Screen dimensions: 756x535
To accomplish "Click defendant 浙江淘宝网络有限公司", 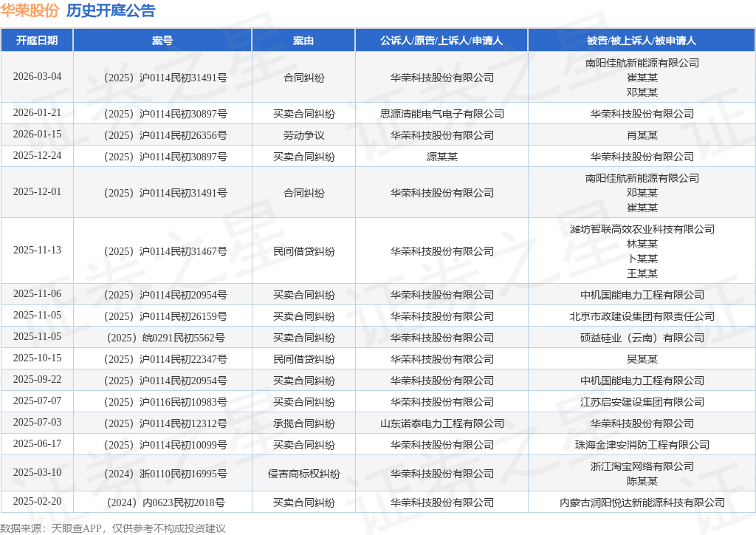I will 642,466.
